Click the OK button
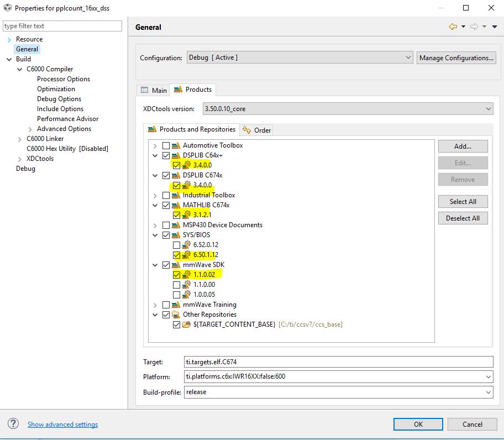The image size is (504, 440). tap(418, 425)
